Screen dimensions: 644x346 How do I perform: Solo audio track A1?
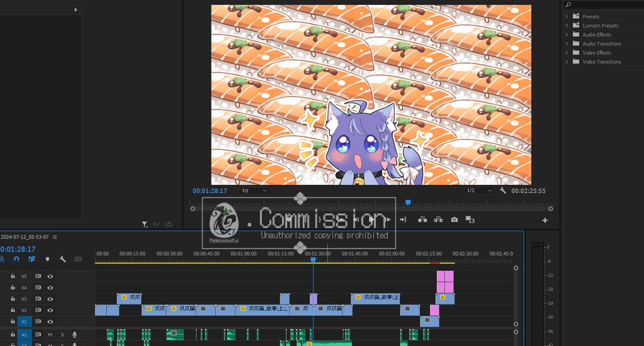[x=62, y=335]
